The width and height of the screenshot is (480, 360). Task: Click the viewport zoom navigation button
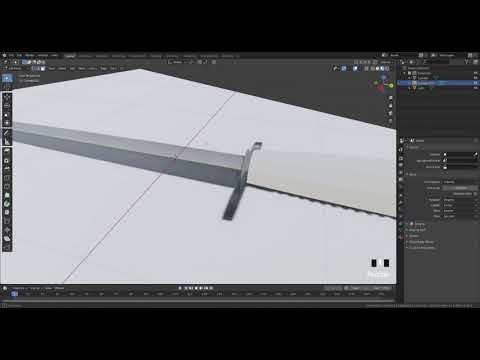point(391,98)
